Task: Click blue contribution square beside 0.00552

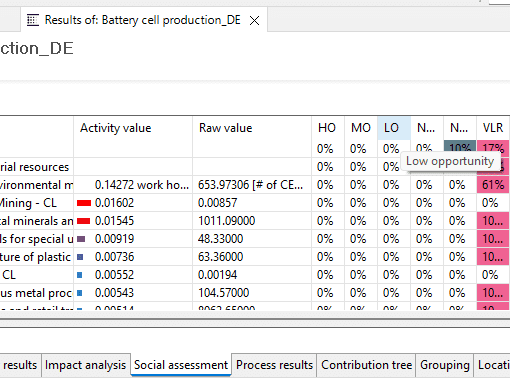Action: (80, 275)
